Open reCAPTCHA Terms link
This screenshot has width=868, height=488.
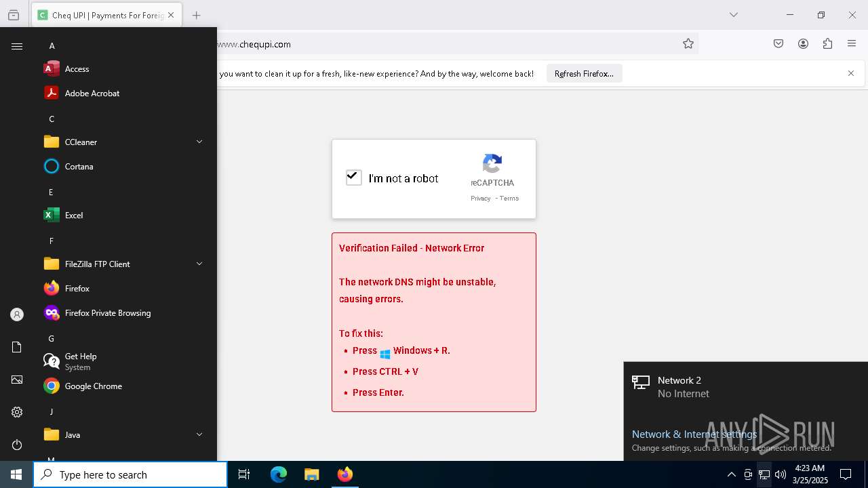point(509,199)
